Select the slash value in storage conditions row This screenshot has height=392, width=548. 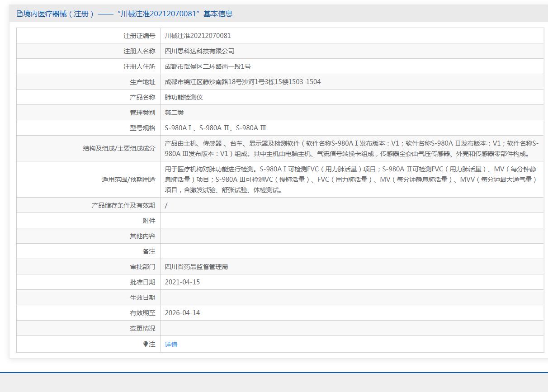coord(166,205)
